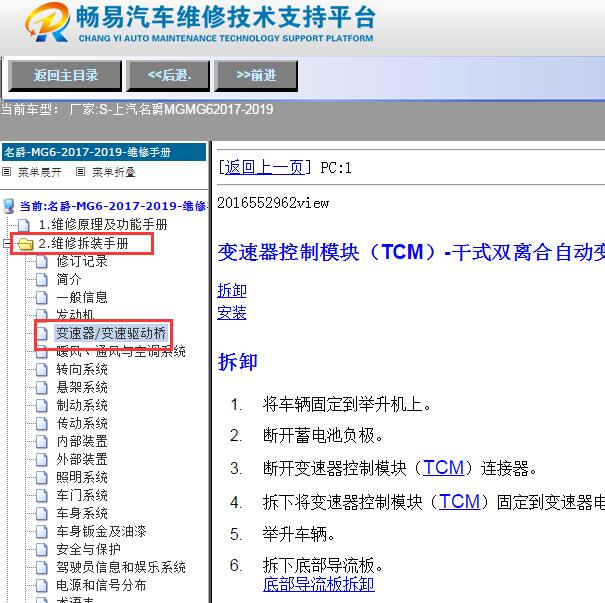Click the computer icon beside 当前:名爵-MG6
The width and height of the screenshot is (605, 603).
point(8,206)
